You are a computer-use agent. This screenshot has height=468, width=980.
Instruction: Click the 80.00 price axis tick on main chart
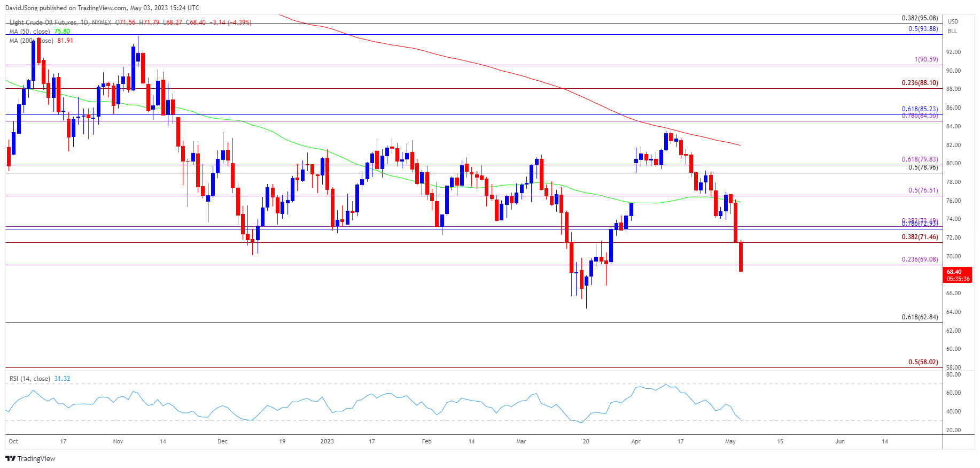click(953, 164)
